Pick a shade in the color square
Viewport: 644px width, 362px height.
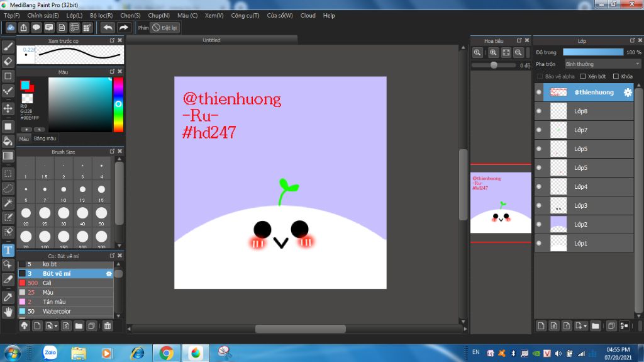80,105
